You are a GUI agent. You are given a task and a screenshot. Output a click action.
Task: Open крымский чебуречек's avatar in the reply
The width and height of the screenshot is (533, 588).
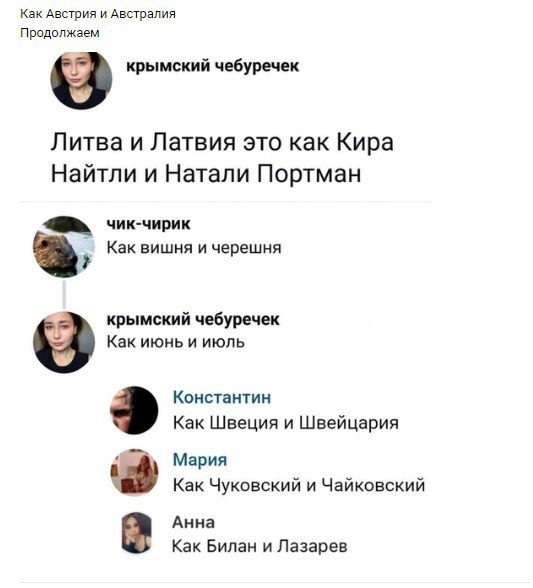[64, 342]
